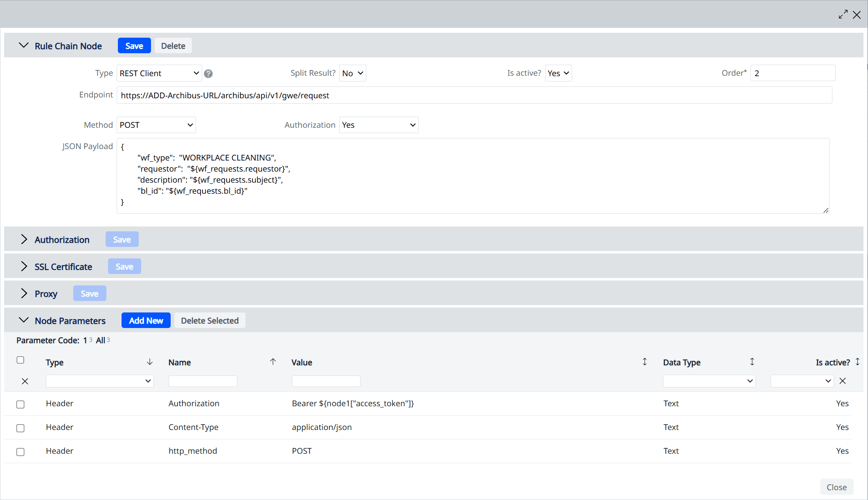Click Delete Selected parameters button
The height and width of the screenshot is (500, 868).
pyautogui.click(x=210, y=321)
